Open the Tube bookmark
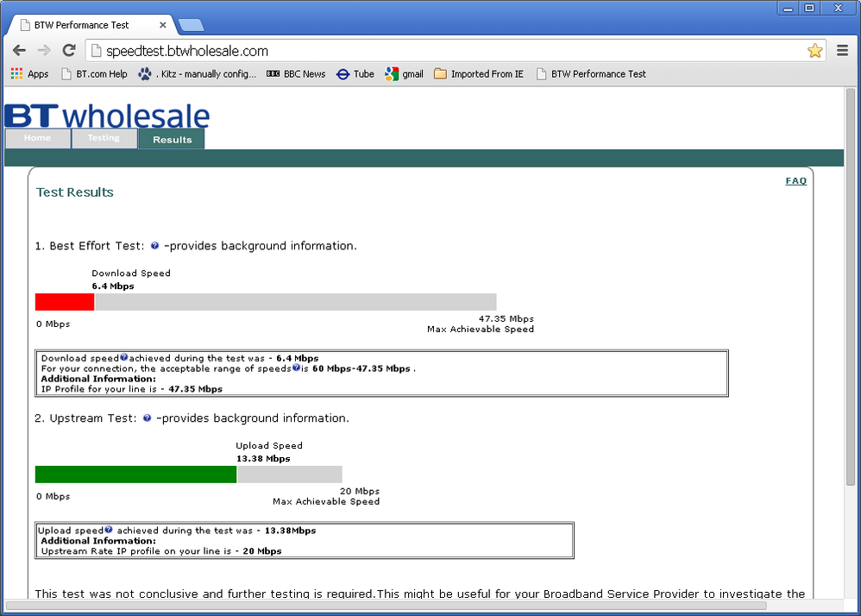The width and height of the screenshot is (861, 616). tap(355, 73)
